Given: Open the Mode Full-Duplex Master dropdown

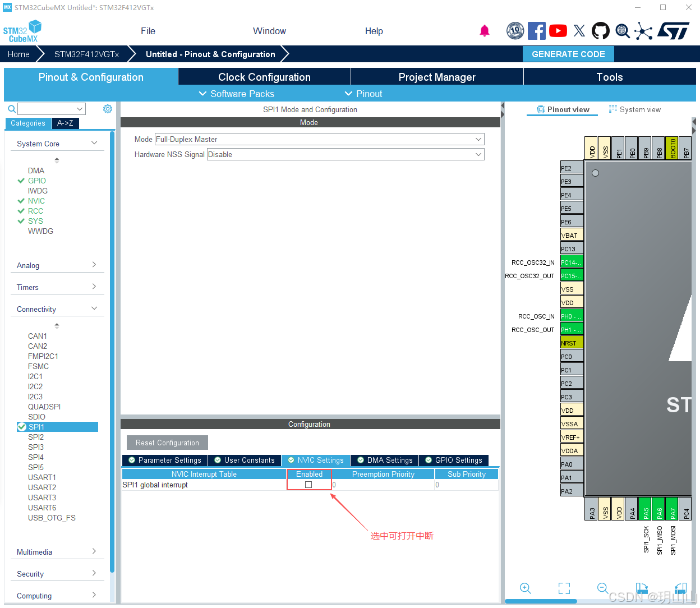Looking at the screenshot, I should pos(319,139).
